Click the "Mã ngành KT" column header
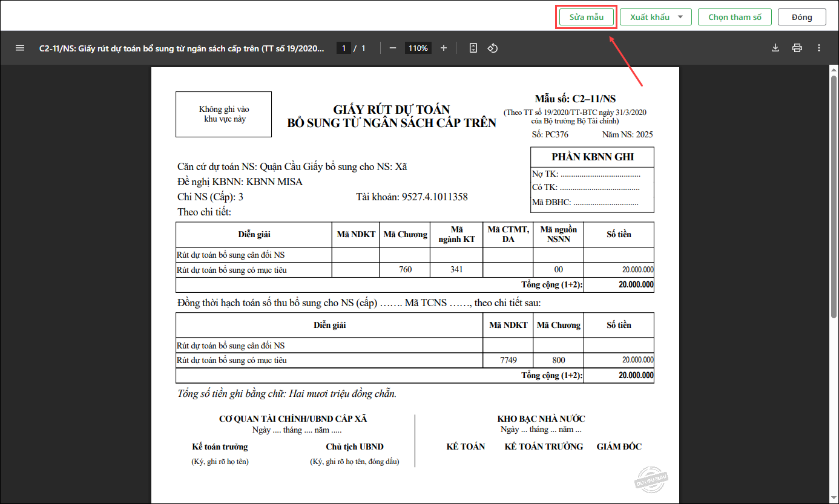Viewport: 839px width, 504px height. tap(457, 234)
